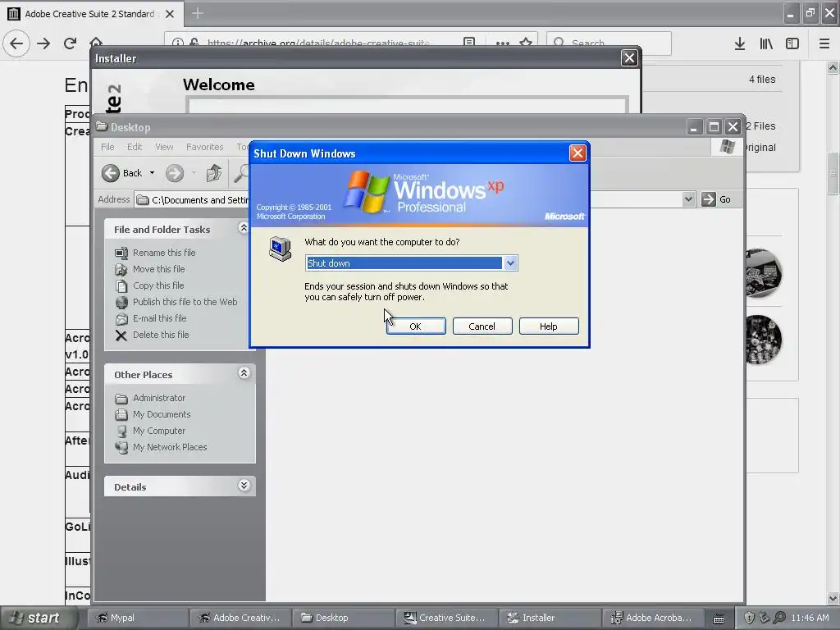The image size is (840, 630).
Task: Switch to Adobe Acrobat taskbar button
Action: pos(655,618)
